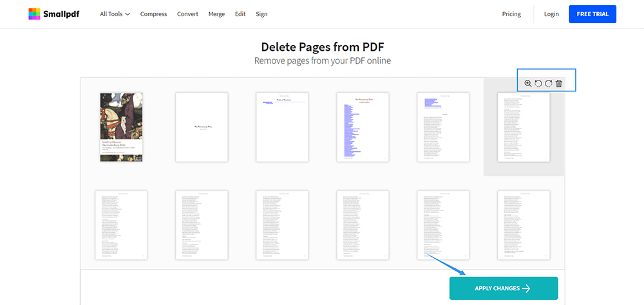Click the Login link
The image size is (644, 305).
click(x=551, y=14)
